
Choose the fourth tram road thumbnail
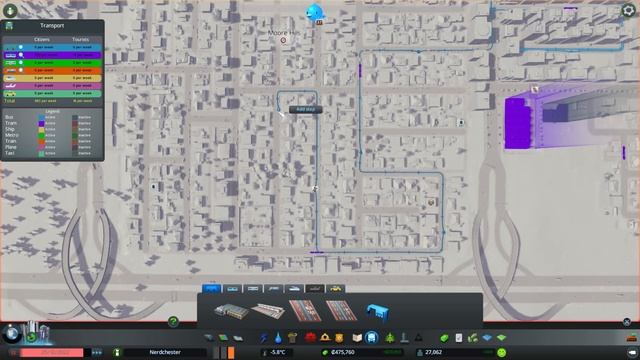coord(342,311)
